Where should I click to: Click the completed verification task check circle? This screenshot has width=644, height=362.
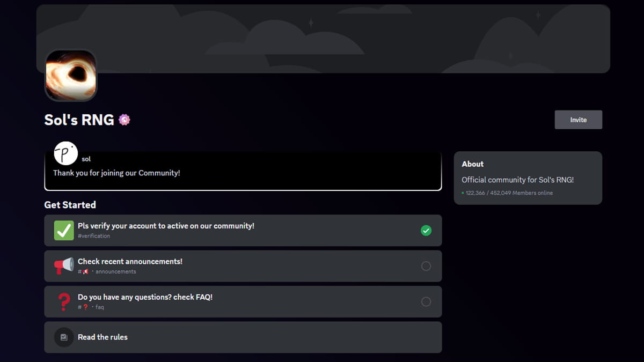426,230
